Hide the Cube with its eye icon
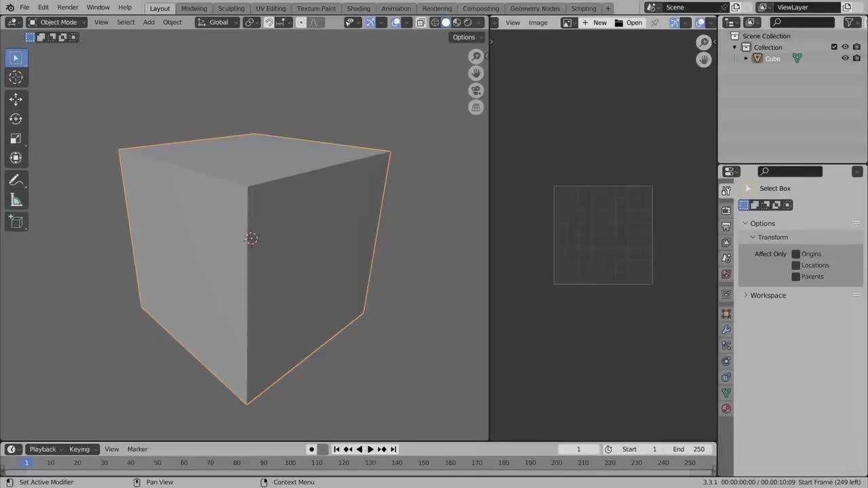This screenshot has width=868, height=488. pos(845,58)
